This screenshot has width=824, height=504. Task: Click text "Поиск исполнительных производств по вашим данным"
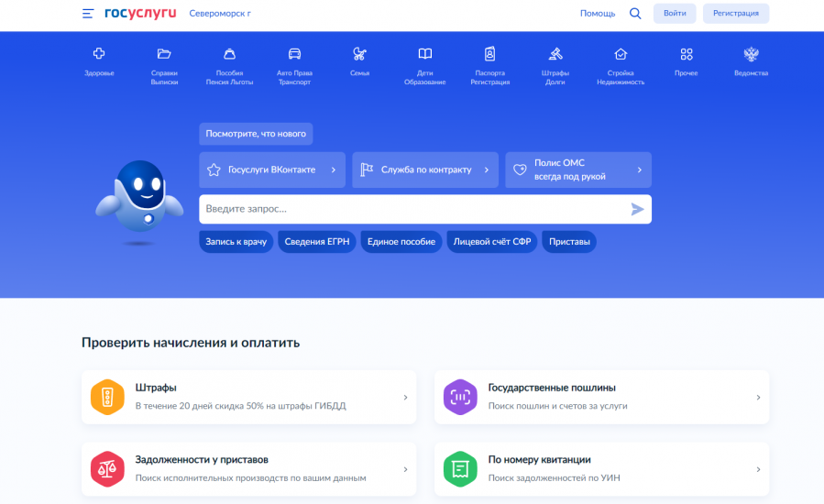point(250,477)
